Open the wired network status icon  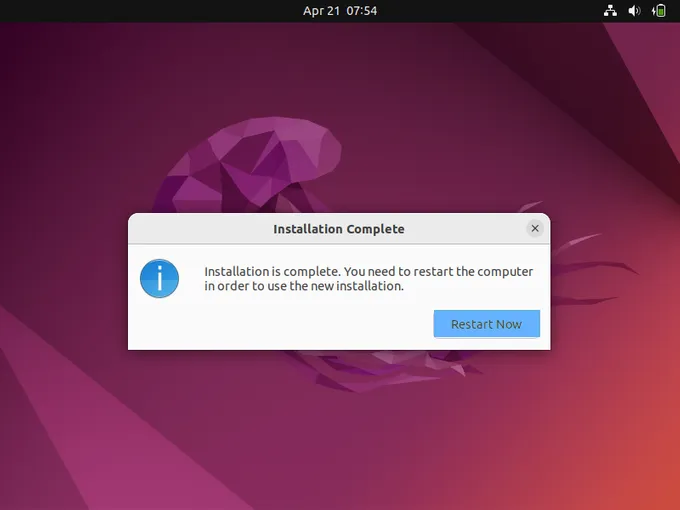[x=611, y=11]
